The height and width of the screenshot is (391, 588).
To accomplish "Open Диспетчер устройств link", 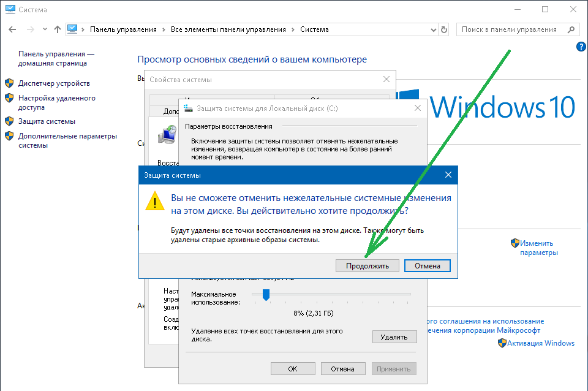I will point(54,83).
